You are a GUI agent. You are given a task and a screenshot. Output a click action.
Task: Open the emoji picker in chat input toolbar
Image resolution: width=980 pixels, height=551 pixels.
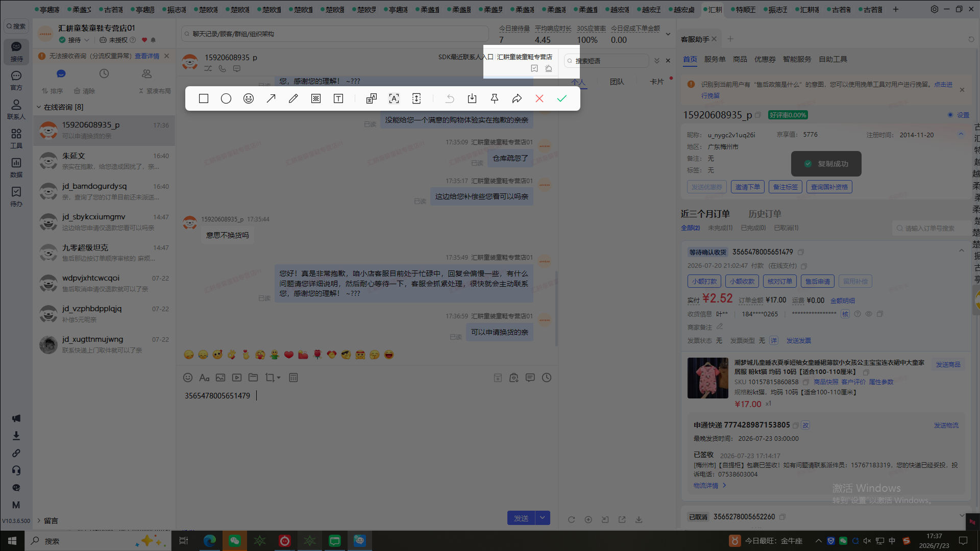click(188, 378)
